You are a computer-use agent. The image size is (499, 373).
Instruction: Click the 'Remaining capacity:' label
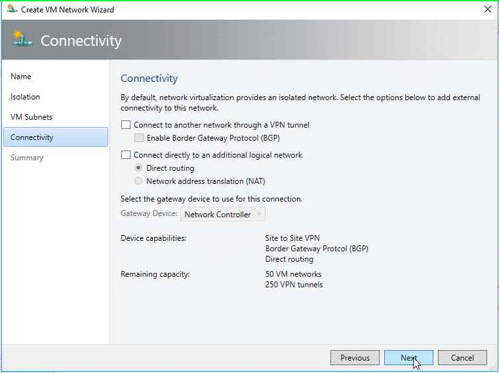(x=155, y=274)
